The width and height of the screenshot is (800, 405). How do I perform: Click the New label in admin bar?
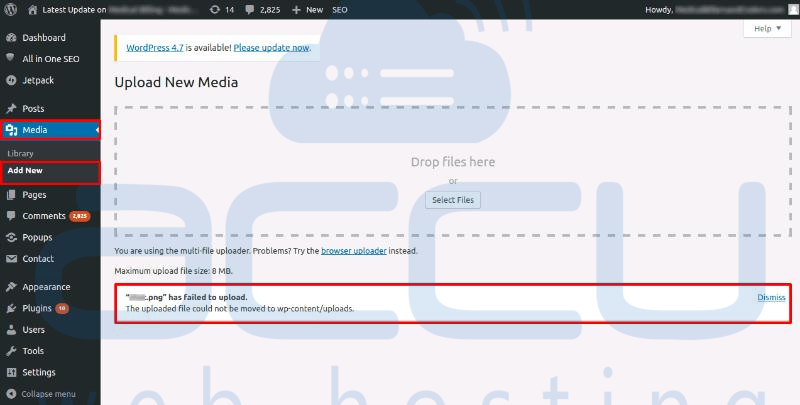coord(314,10)
